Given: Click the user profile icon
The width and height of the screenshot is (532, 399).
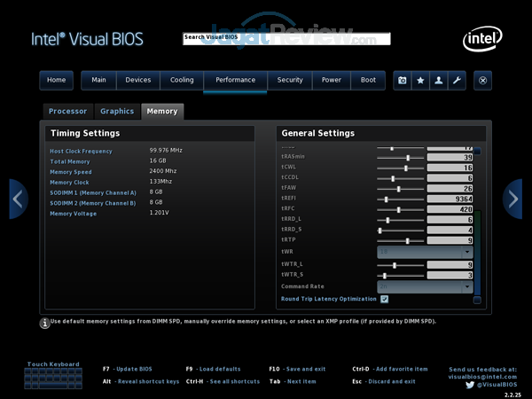Looking at the screenshot, I should (438, 80).
